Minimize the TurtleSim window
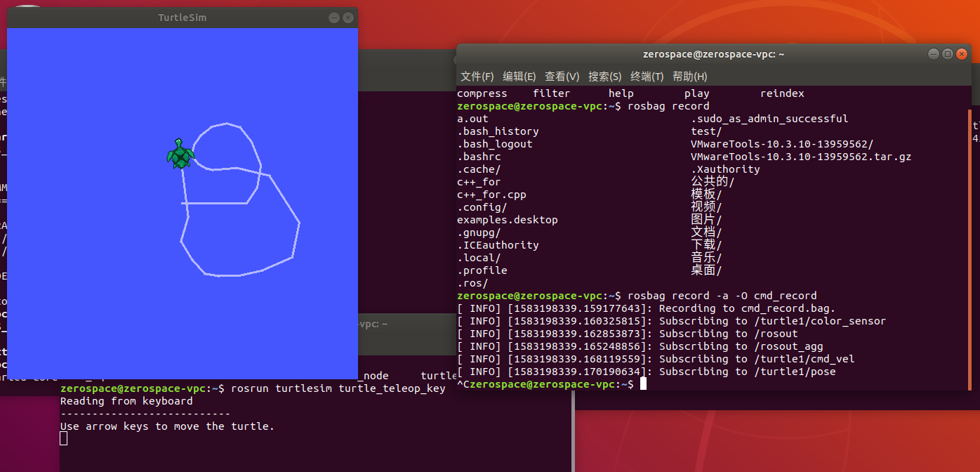This screenshot has height=472, width=980. pos(334,18)
